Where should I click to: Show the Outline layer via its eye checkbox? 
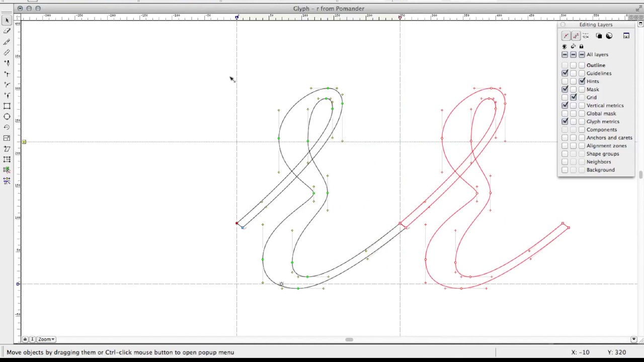tap(565, 65)
